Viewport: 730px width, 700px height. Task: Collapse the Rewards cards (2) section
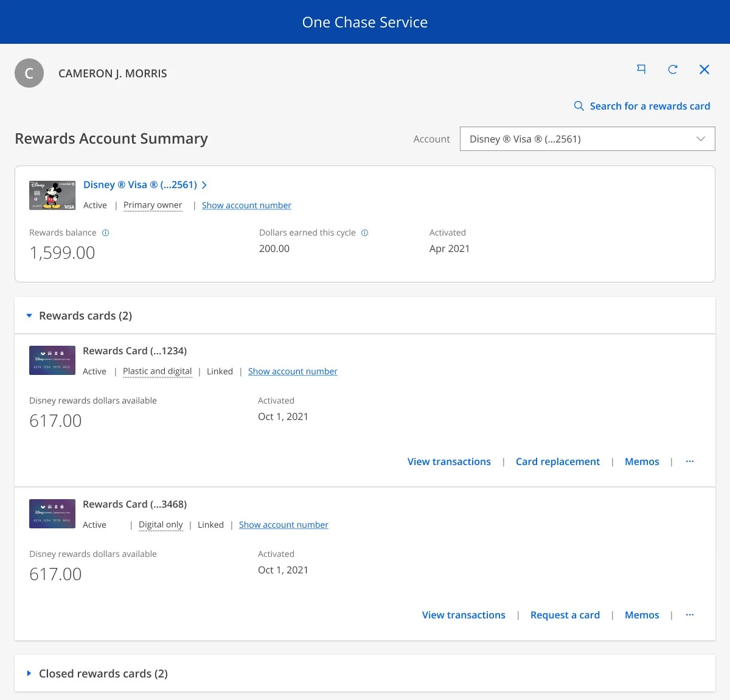[29, 316]
